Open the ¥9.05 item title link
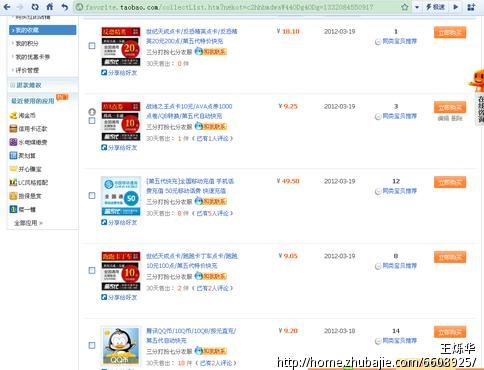Screen dimensions: 484x370 click(192, 261)
